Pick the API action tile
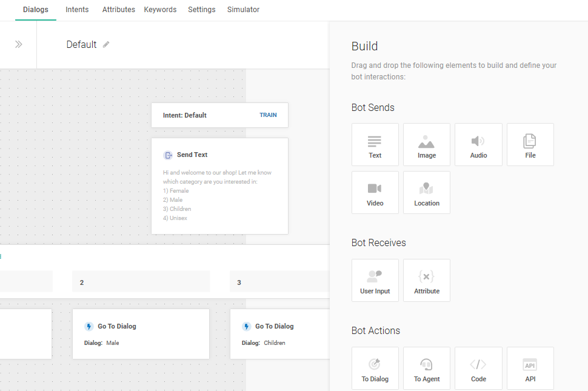Viewport: 588px width, 391px height. click(x=530, y=369)
